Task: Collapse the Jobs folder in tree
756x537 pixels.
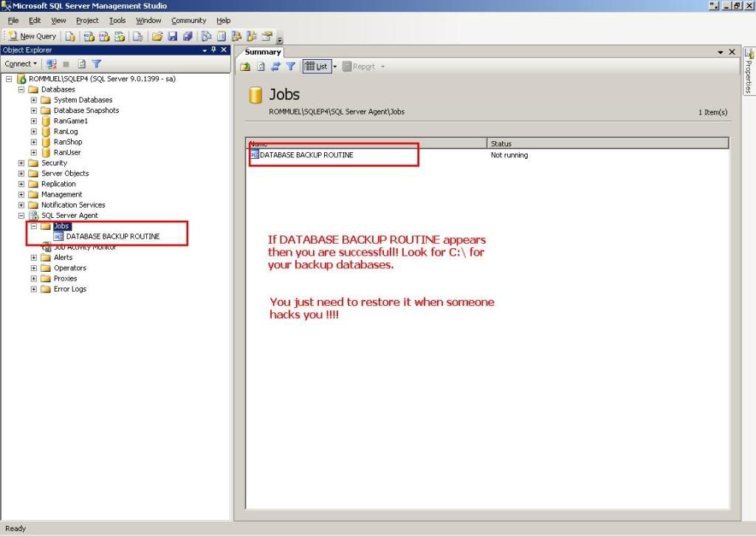Action: click(34, 226)
